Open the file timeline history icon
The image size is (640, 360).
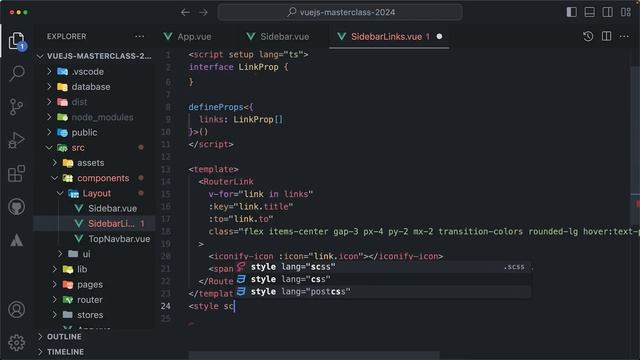588,36
